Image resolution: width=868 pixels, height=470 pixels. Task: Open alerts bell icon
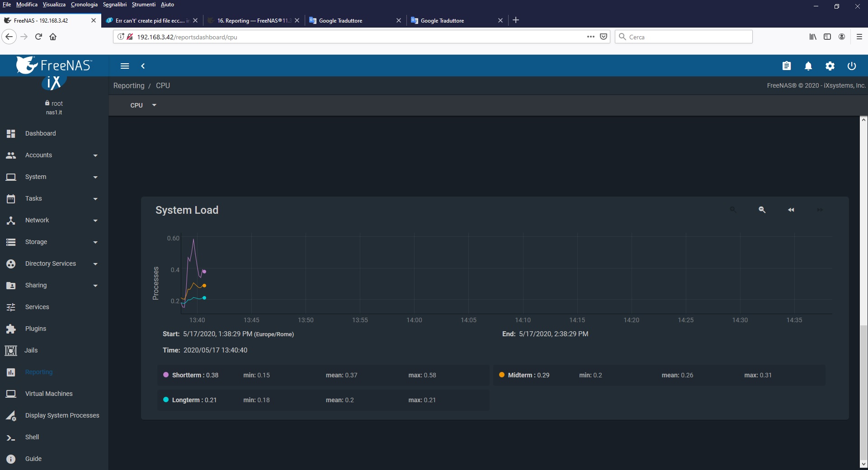(x=808, y=66)
